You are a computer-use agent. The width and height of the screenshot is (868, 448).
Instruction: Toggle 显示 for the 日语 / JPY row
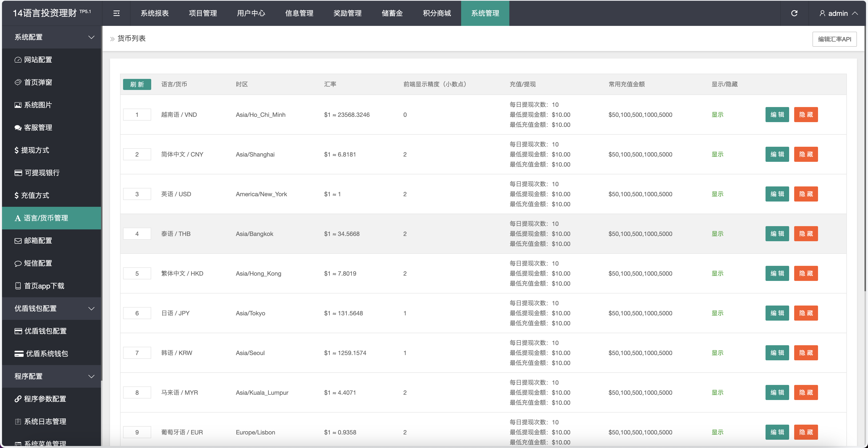tap(718, 313)
